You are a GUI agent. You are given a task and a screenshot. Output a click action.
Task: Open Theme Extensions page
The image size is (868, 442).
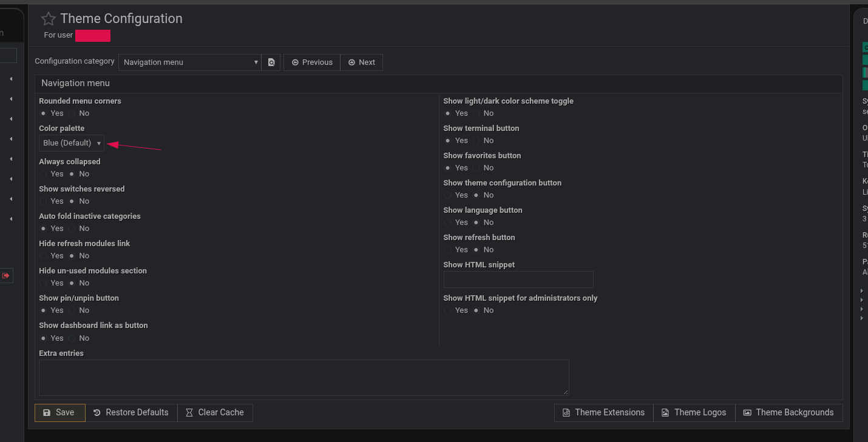[604, 413]
